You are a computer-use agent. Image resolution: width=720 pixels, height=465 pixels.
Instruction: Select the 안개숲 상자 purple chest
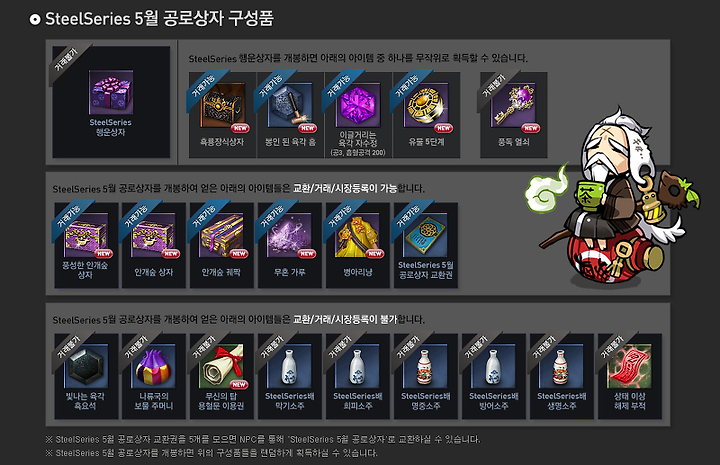[x=154, y=235]
